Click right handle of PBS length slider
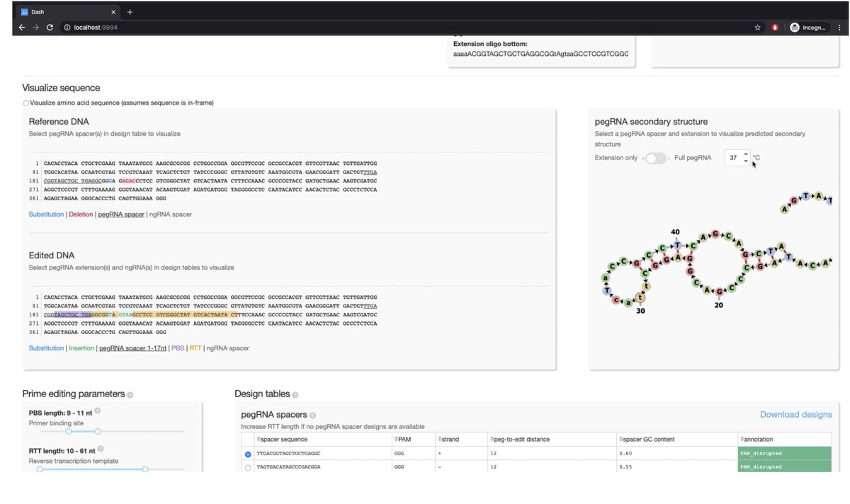The height and width of the screenshot is (504, 850). pos(98,430)
